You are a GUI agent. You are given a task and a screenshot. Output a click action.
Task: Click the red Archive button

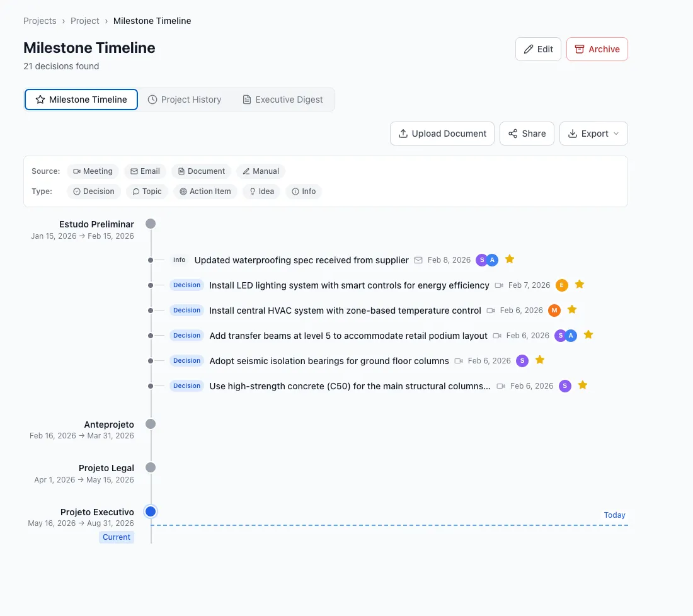(597, 49)
